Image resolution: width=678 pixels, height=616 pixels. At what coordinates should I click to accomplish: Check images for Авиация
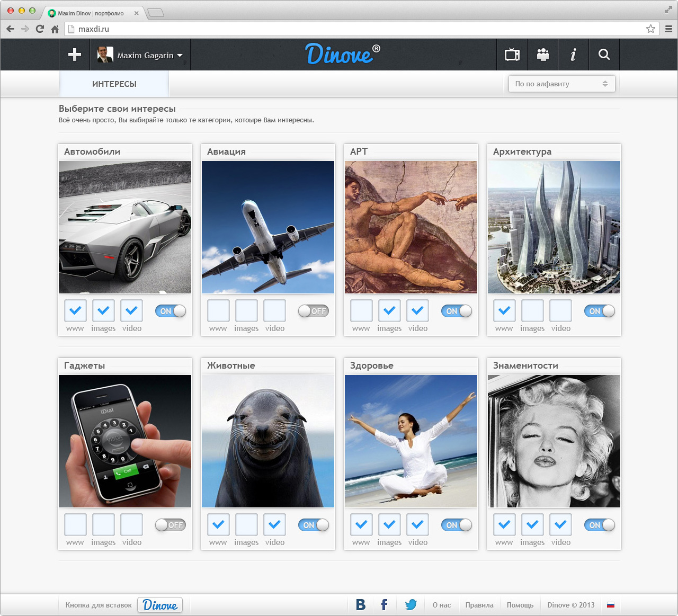click(x=246, y=311)
